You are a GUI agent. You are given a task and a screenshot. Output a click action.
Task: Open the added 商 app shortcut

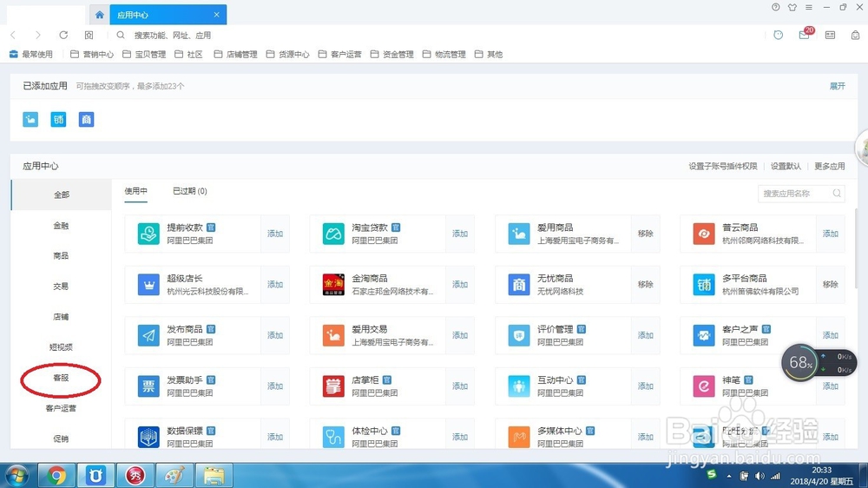[86, 119]
